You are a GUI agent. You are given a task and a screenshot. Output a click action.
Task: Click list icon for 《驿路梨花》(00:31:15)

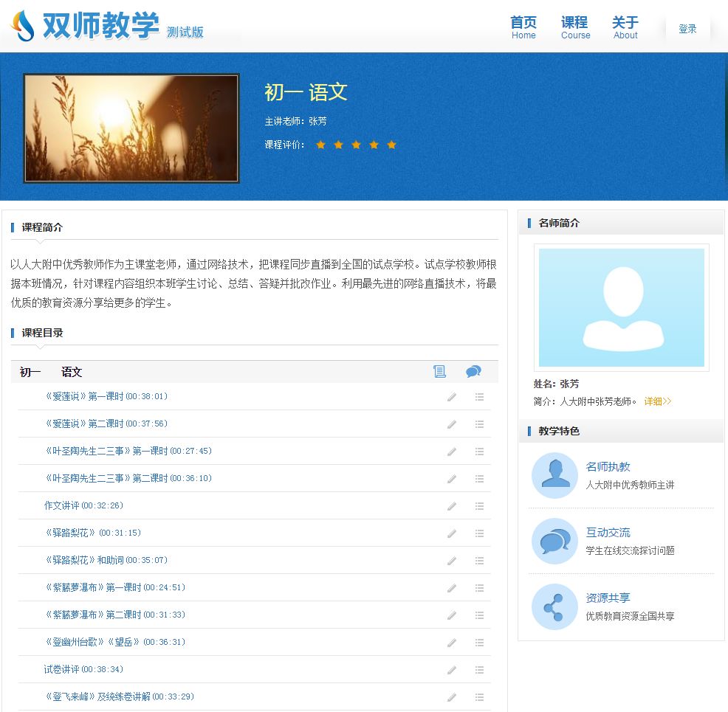[x=480, y=533]
